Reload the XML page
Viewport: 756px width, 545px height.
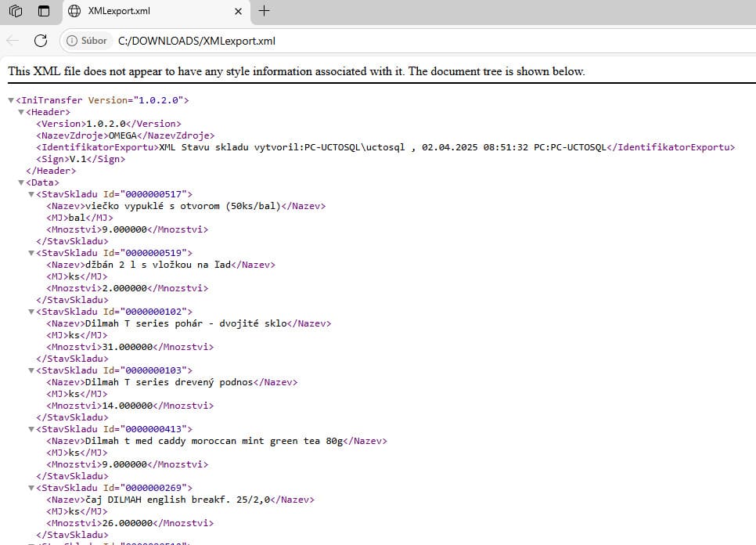41,41
